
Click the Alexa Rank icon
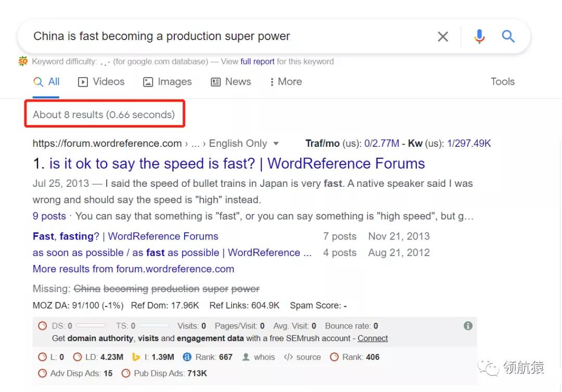(187, 357)
